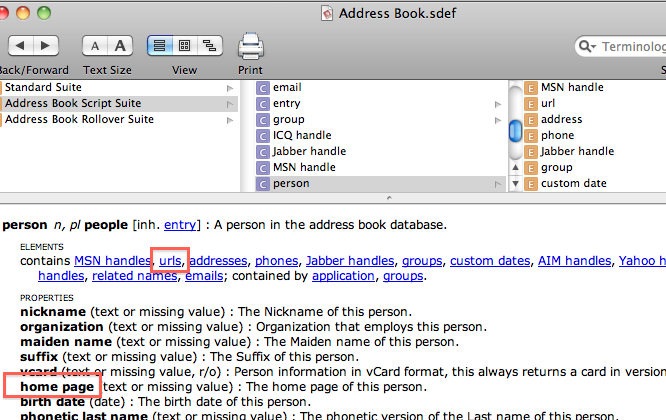Image resolution: width=666 pixels, height=420 pixels.
Task: Expand Address Book Rollover Suite arrow
Action: [230, 120]
